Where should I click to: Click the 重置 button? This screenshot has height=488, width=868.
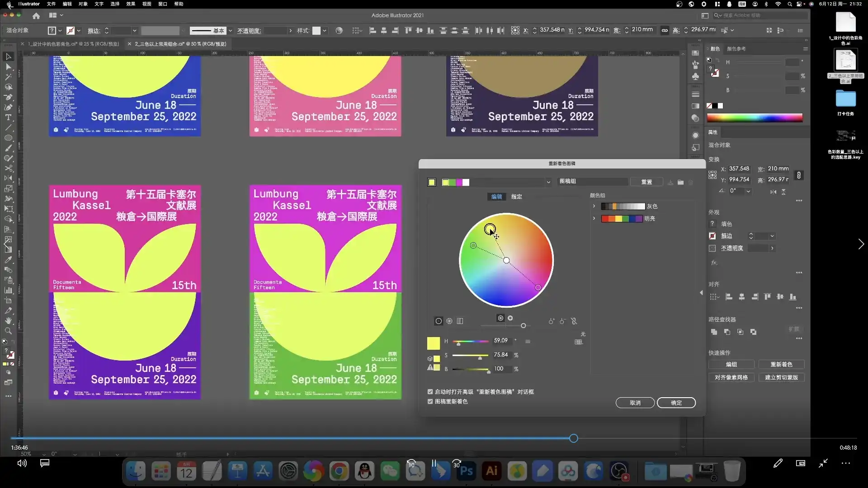[x=646, y=182]
